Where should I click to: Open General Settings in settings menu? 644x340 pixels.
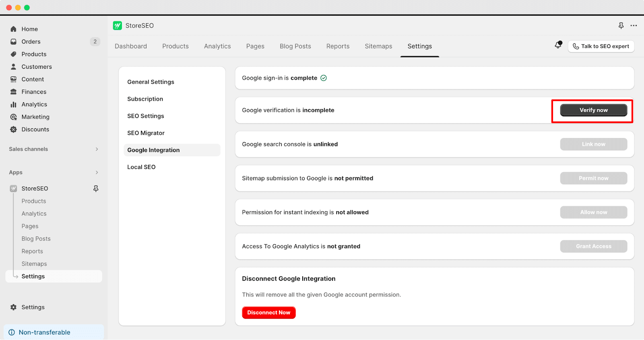172,82
